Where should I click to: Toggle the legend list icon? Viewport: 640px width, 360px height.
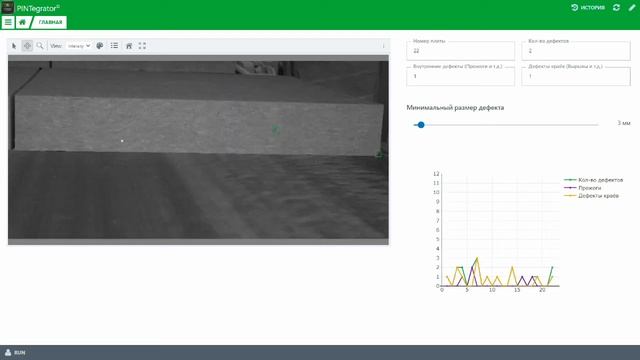114,46
